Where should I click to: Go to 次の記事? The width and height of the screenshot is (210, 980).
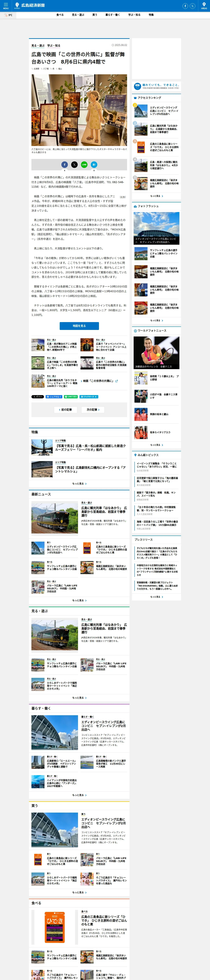coord(93,410)
